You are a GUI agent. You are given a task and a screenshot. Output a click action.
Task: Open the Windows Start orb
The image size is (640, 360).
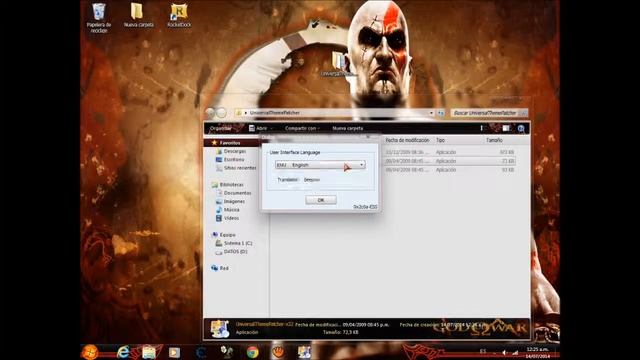(x=90, y=352)
